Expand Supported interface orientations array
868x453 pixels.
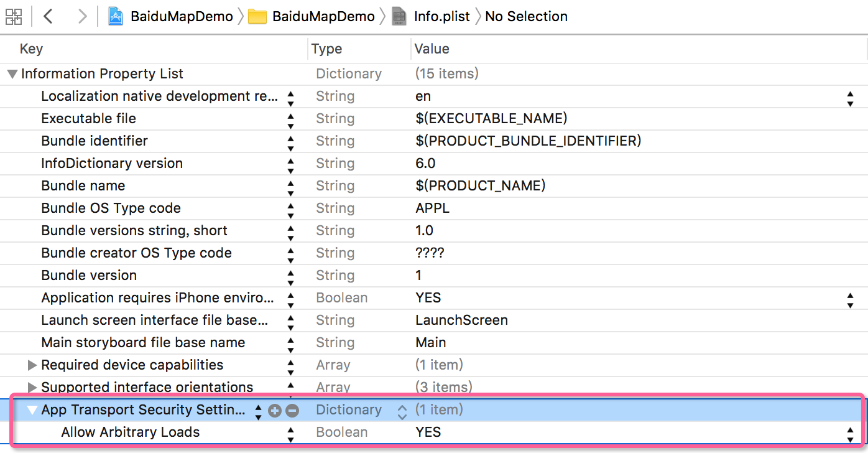pos(32,388)
